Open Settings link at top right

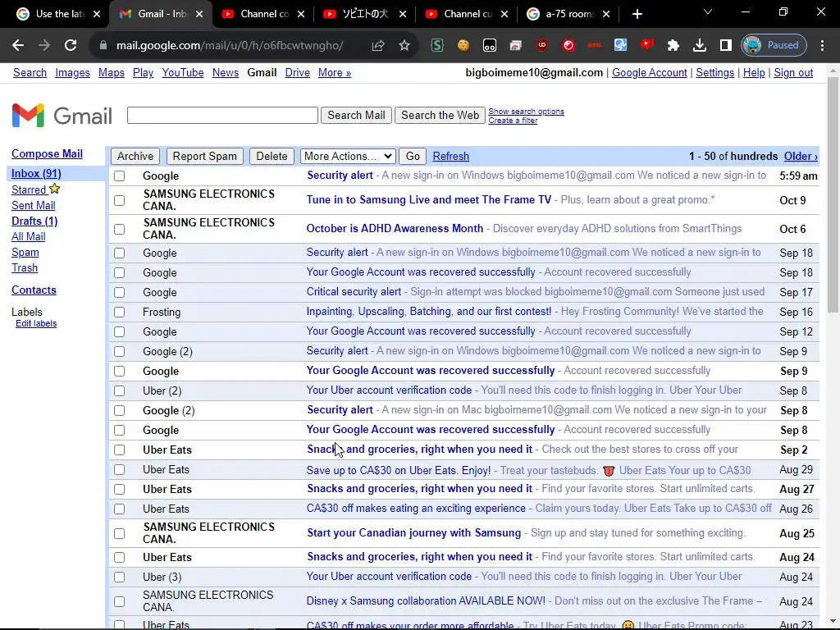(x=714, y=73)
